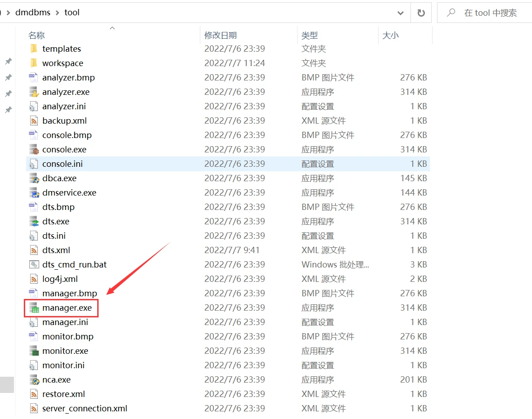Click the monitor.exe application icon
Screen dimensions: 532x419
click(34, 351)
